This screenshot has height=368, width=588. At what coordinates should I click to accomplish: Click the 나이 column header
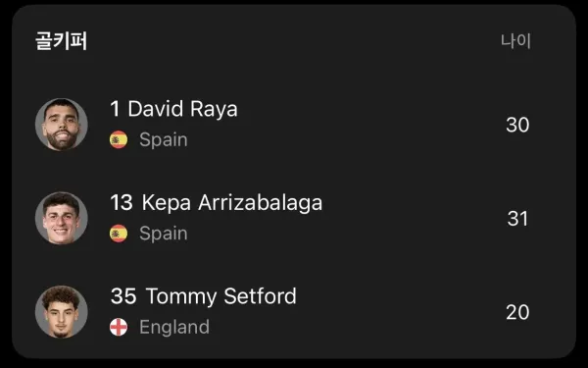coord(516,40)
